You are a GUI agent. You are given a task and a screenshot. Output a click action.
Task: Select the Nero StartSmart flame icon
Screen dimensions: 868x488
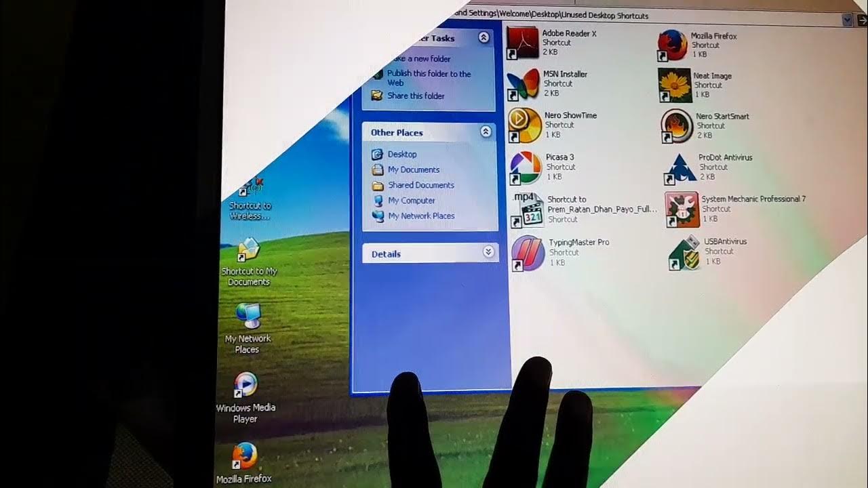tap(677, 127)
